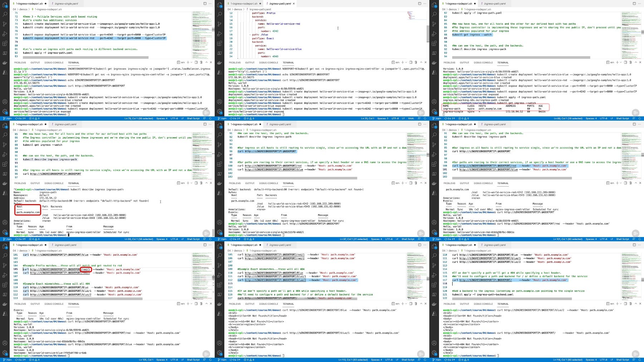Image resolution: width=644 pixels, height=362 pixels.
Task: Open Run and Debug in 'Ln 97' window
Action: 219,154
